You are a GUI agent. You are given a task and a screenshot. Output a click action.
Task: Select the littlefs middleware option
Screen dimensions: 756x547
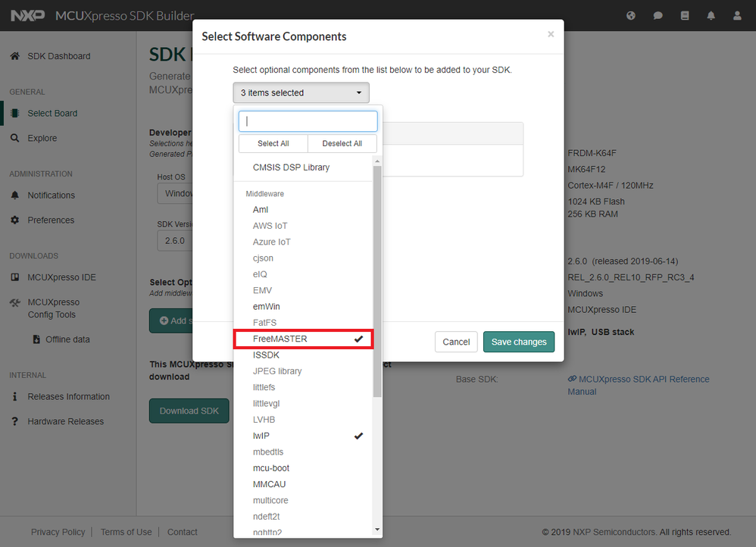click(x=303, y=387)
